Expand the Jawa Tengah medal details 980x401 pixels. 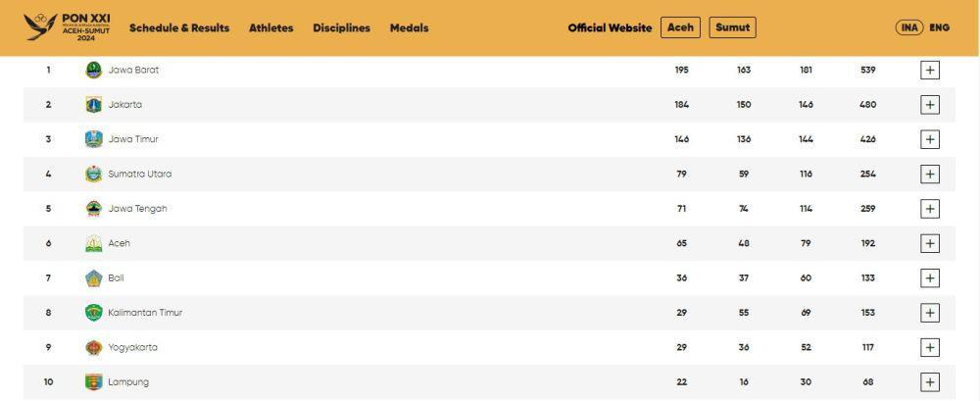(x=929, y=208)
